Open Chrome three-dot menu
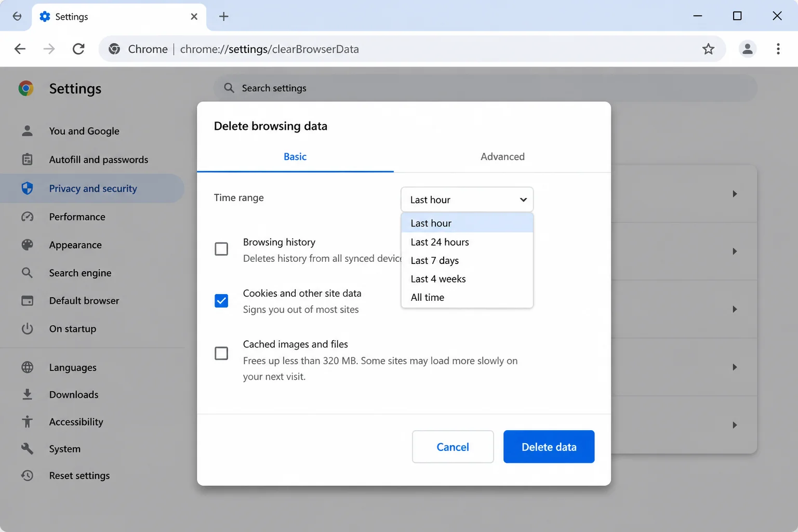 pyautogui.click(x=778, y=49)
